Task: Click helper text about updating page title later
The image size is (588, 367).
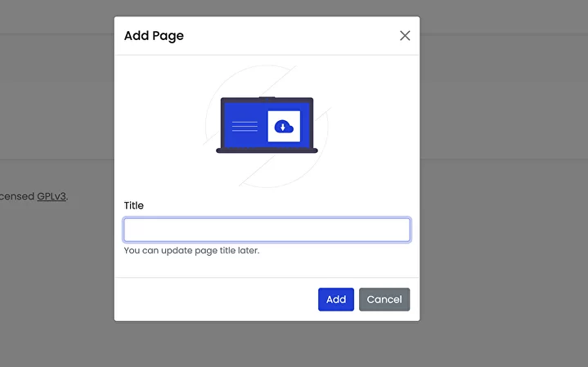Action: click(191, 250)
